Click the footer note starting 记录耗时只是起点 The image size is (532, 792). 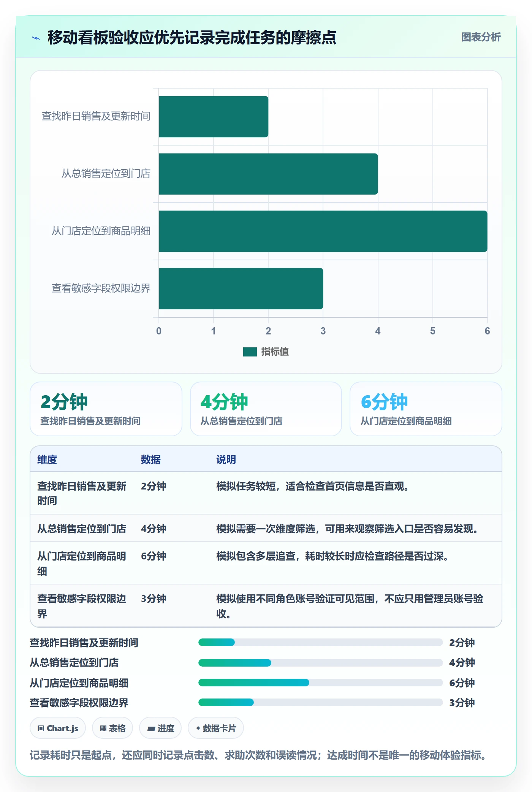[258, 755]
